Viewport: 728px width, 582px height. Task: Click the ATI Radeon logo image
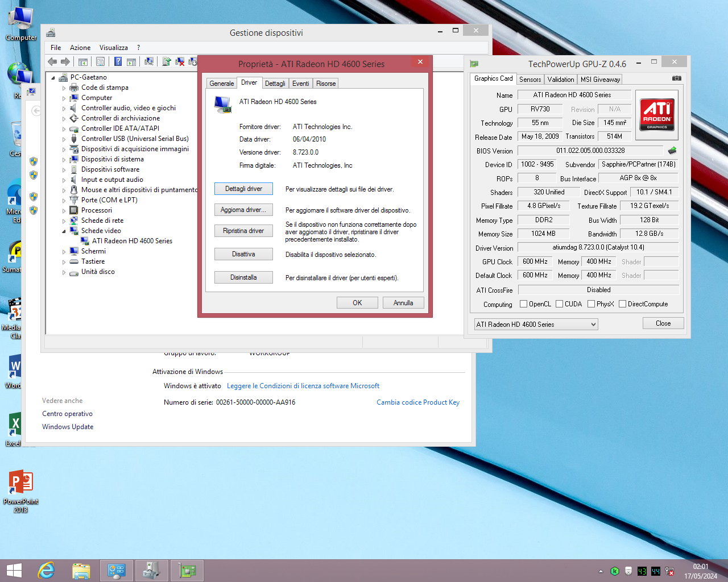pyautogui.click(x=656, y=114)
